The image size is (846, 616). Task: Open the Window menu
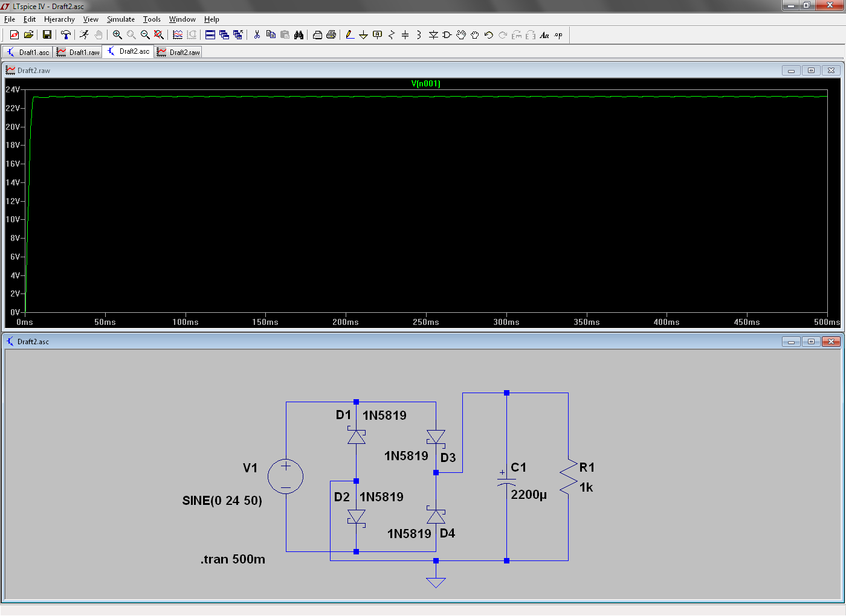pyautogui.click(x=182, y=19)
